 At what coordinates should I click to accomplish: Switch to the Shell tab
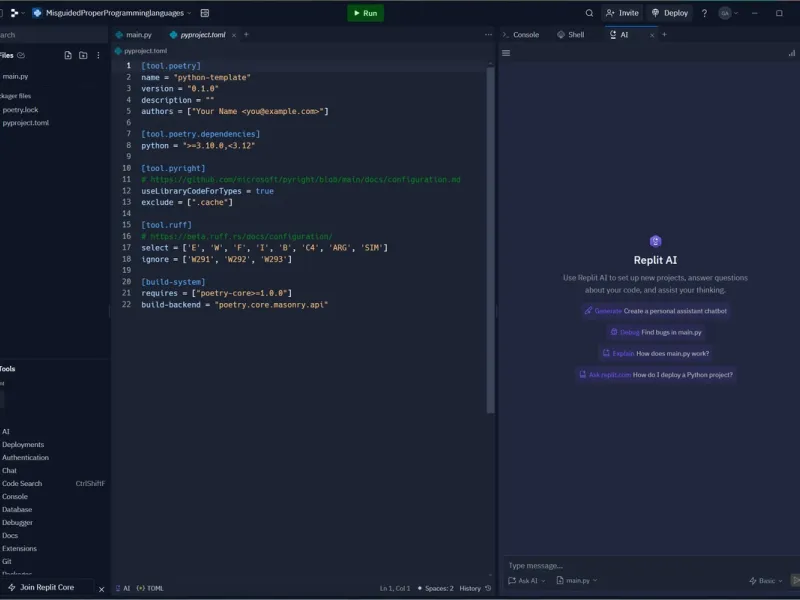pos(571,35)
